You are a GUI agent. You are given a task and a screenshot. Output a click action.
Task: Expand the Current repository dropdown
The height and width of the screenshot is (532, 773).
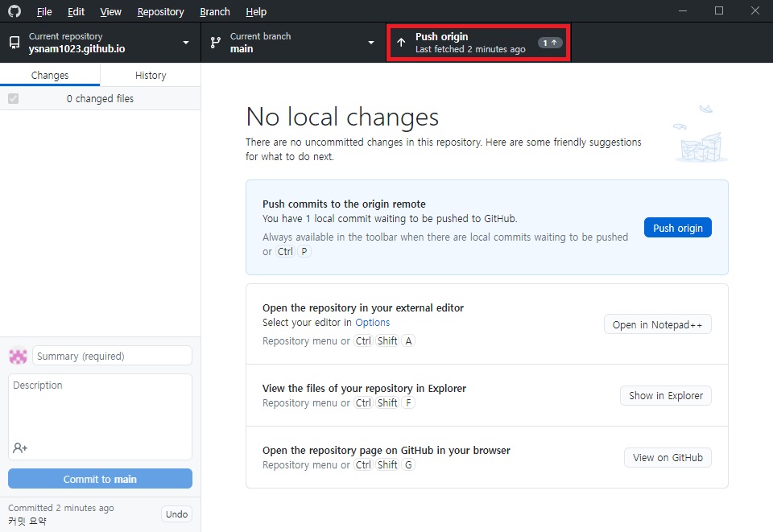pyautogui.click(x=186, y=43)
